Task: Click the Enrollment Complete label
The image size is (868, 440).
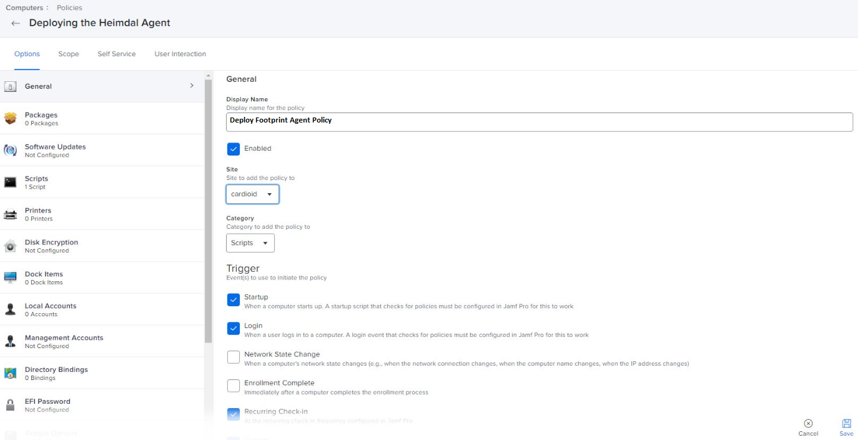Action: click(x=279, y=383)
